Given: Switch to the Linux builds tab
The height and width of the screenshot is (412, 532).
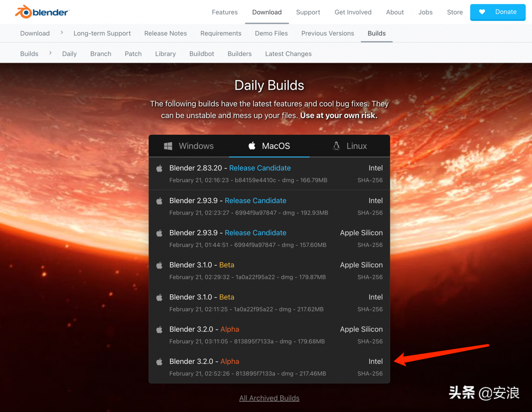Looking at the screenshot, I should point(350,146).
